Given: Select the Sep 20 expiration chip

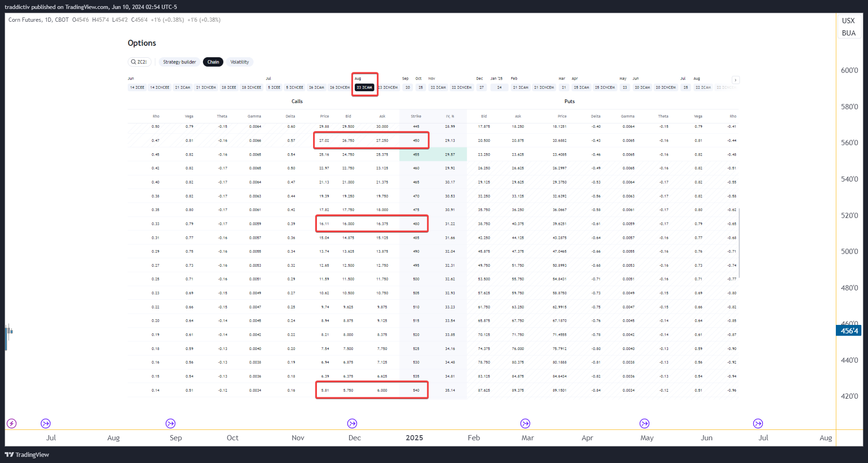Looking at the screenshot, I should [408, 87].
